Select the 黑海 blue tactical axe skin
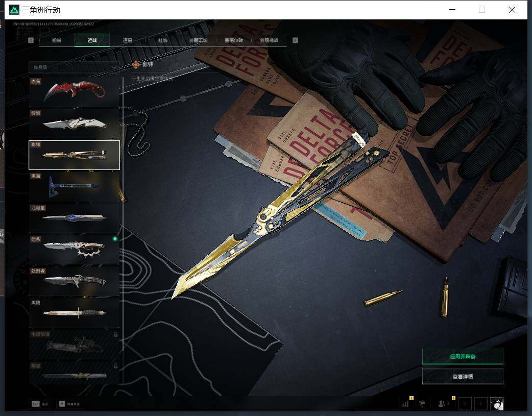532x416 pixels. pos(75,186)
